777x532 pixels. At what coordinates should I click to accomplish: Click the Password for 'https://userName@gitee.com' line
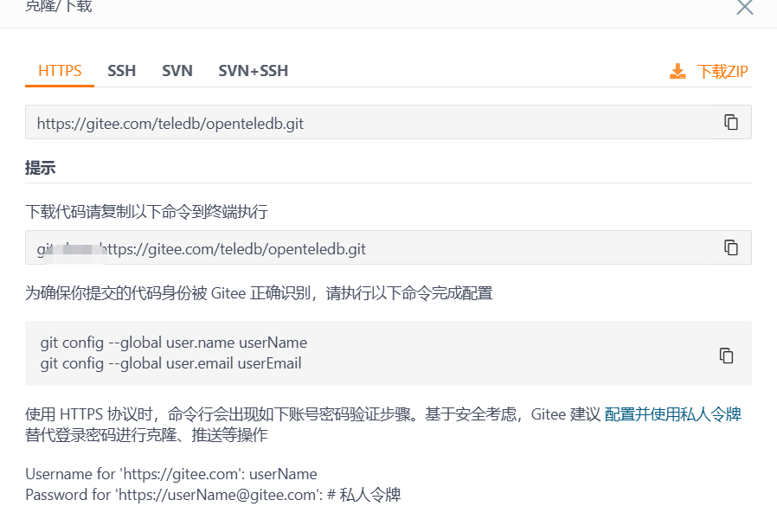(x=213, y=495)
